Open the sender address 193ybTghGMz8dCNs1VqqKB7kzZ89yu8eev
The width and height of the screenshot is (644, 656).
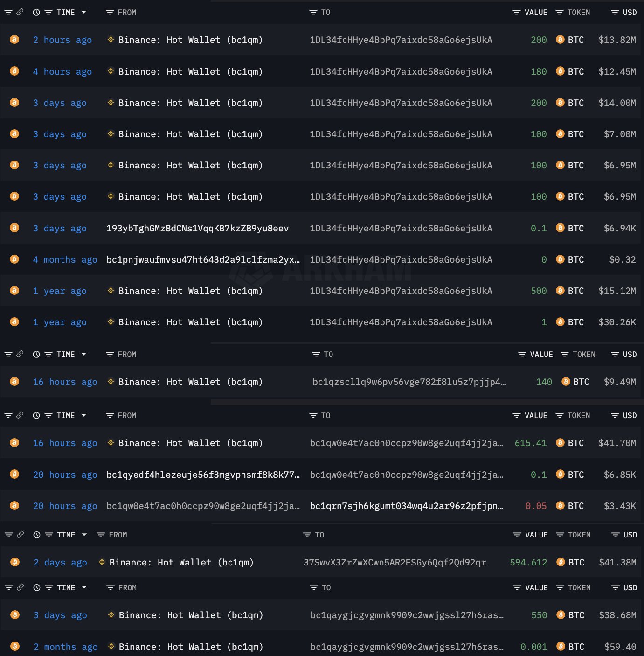pos(197,228)
